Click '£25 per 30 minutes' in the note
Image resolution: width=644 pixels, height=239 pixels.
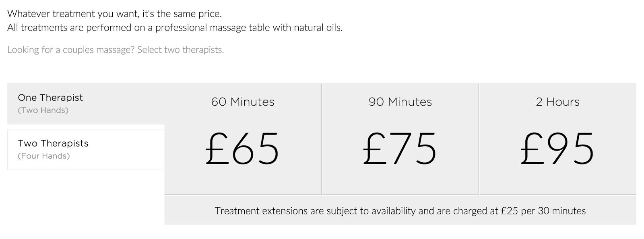click(x=543, y=211)
